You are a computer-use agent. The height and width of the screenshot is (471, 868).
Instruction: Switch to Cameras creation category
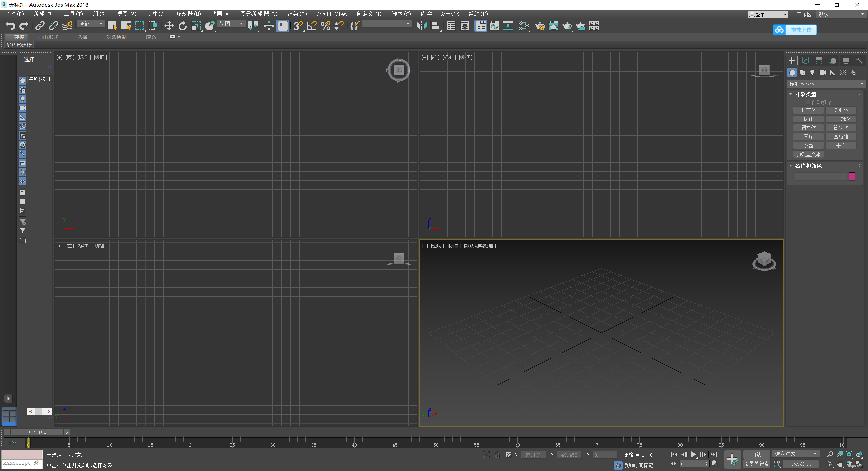point(822,73)
